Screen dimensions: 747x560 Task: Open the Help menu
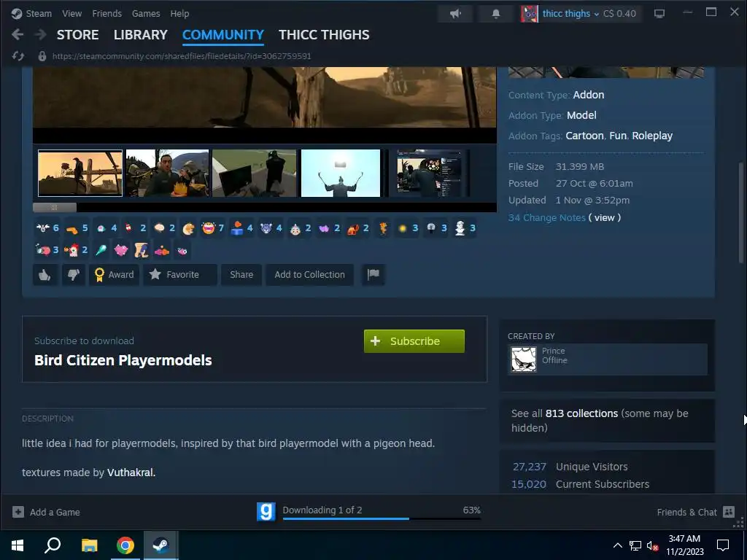[x=179, y=13]
